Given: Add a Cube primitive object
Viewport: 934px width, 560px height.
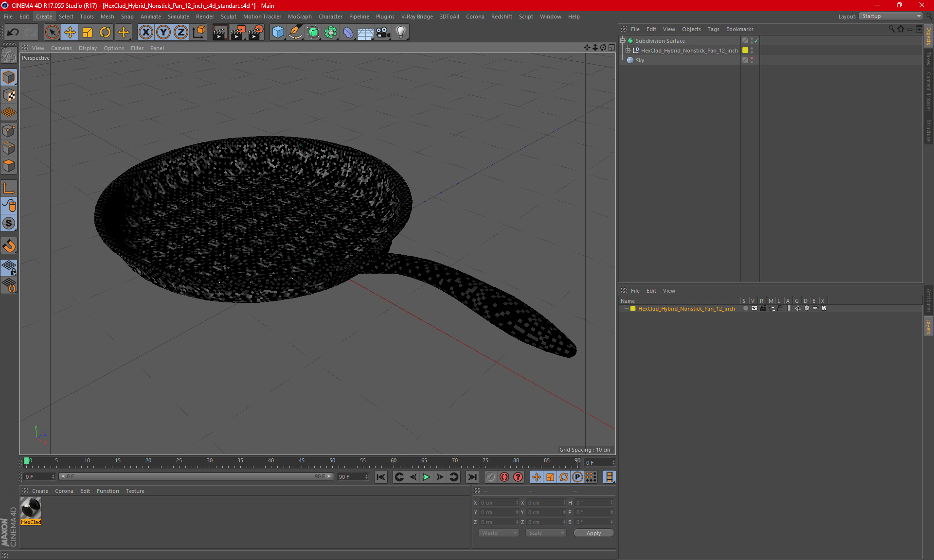Looking at the screenshot, I should coord(278,33).
